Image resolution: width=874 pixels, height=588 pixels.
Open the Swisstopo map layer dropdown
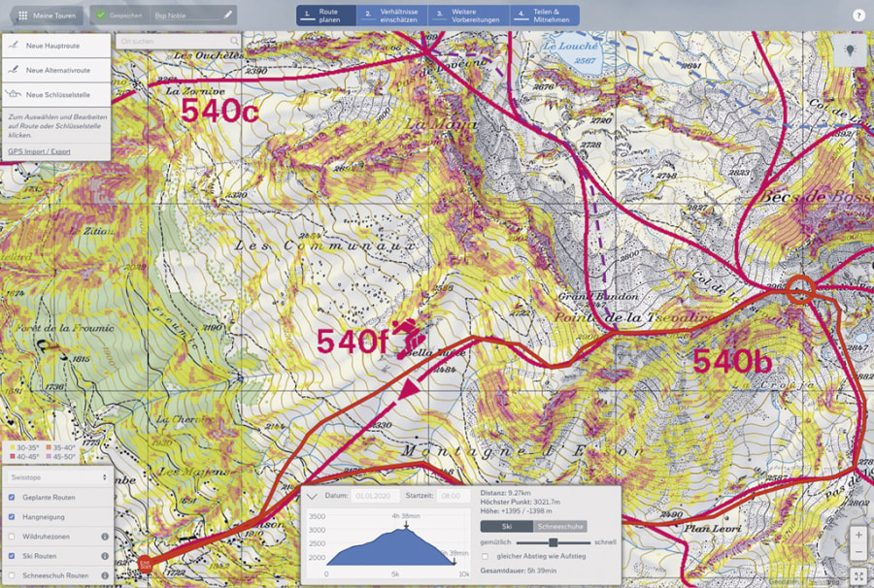(58, 476)
